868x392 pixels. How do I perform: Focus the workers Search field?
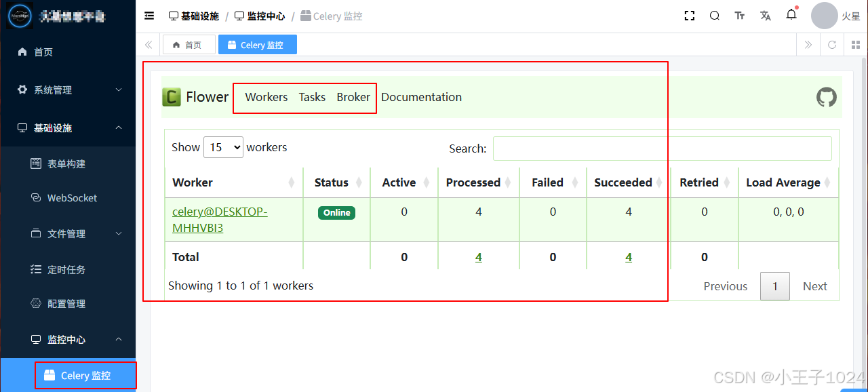pos(663,149)
